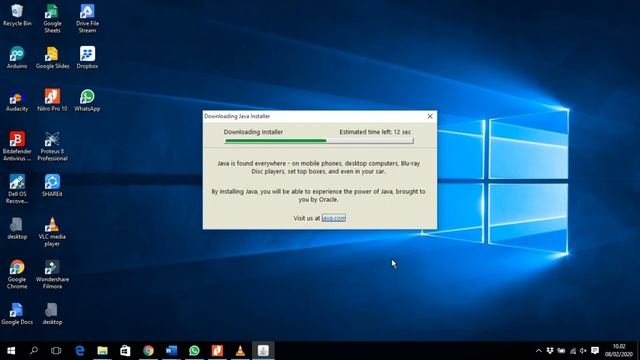Screen dimensions: 640x360
Task: Click the Nitro Pro 10 desktop icon
Action: click(52, 100)
